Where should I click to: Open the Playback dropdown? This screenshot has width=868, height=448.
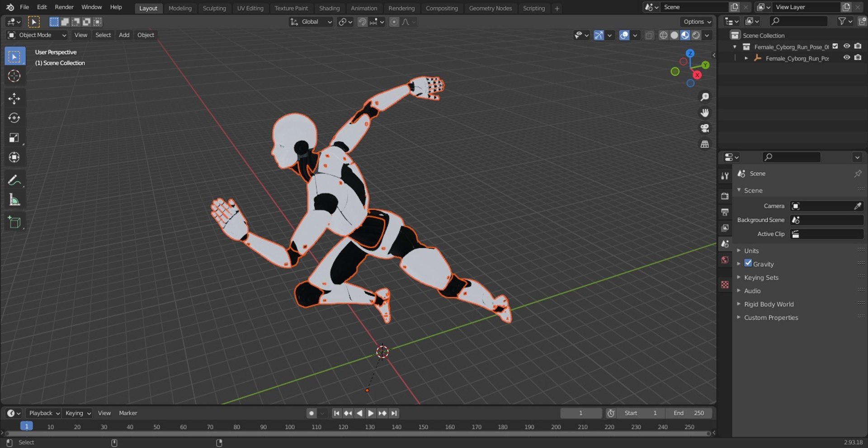click(44, 413)
